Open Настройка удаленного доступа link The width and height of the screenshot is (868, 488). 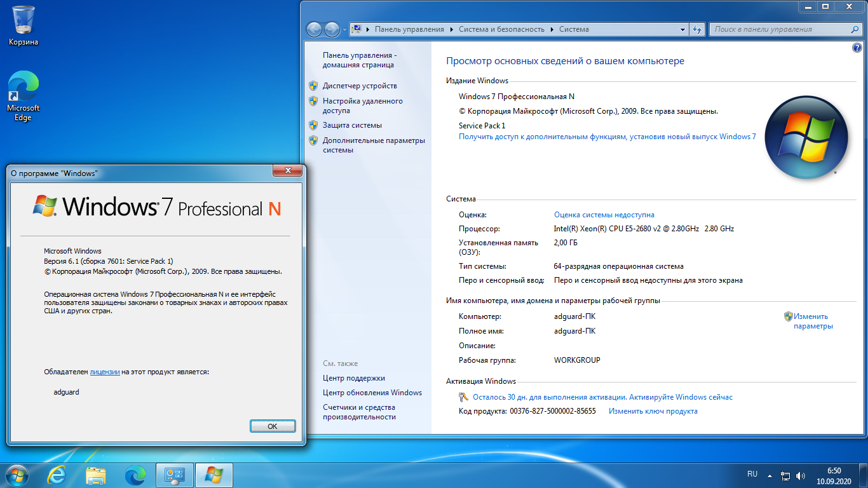click(x=362, y=105)
